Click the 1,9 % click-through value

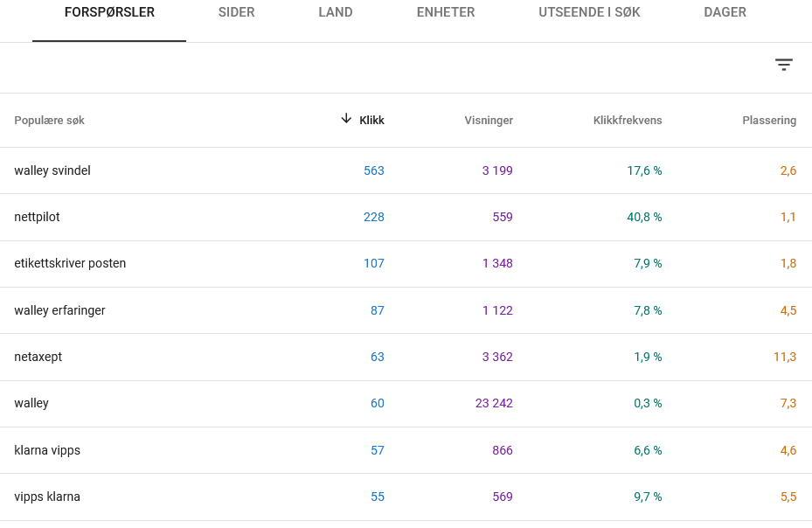648,357
